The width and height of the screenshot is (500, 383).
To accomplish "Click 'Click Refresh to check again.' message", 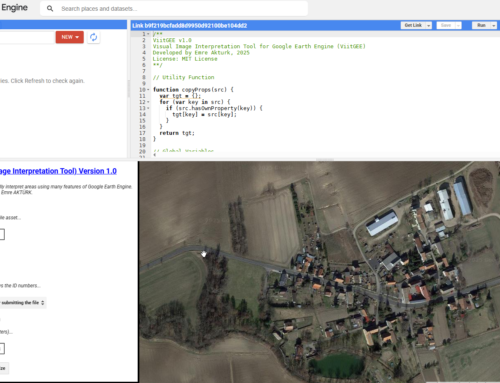I will 47,81.
